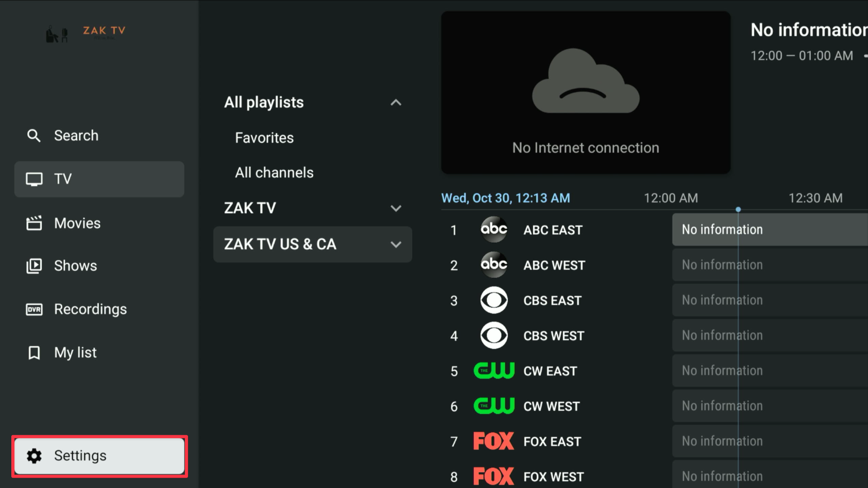Expand the ZAK TV playlist chevron
The width and height of the screenshot is (868, 488).
(x=396, y=208)
